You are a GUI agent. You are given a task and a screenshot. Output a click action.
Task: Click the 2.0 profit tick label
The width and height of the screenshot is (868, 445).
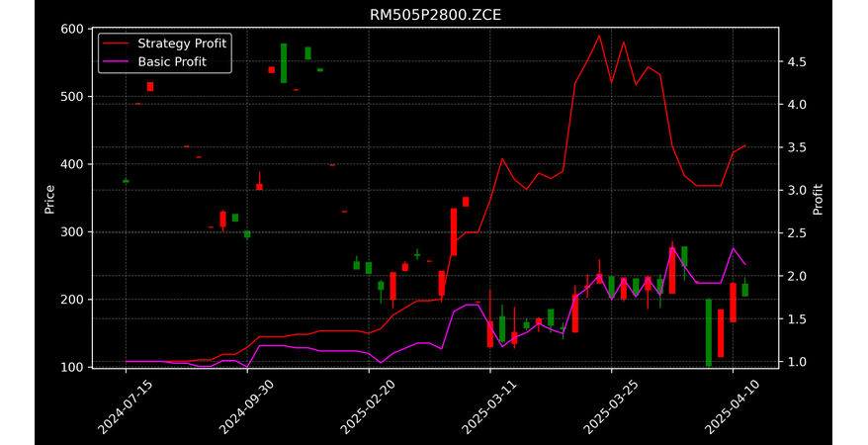(x=796, y=276)
